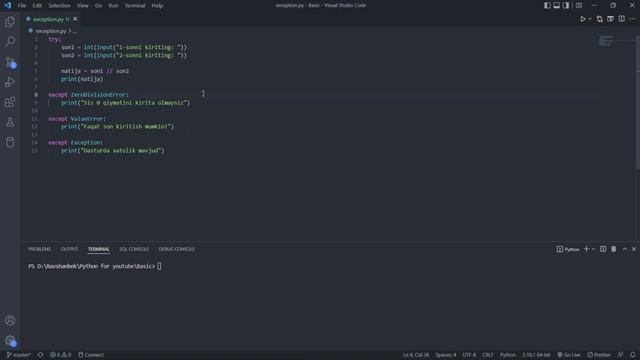Switch to the PROBLEMS panel tab

click(40, 249)
